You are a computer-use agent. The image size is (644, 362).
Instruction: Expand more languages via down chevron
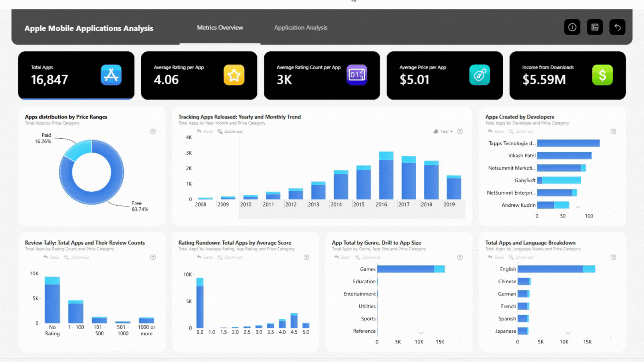click(x=568, y=333)
